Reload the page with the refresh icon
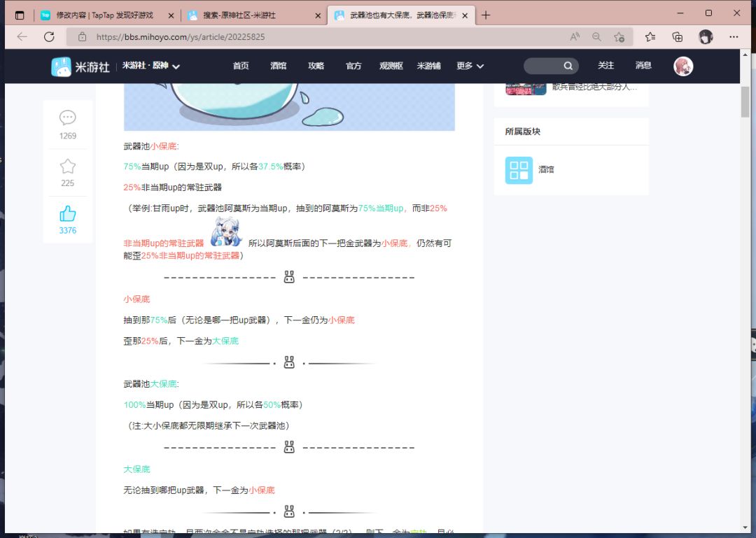Screen dimensions: 756x538 pyautogui.click(x=49, y=37)
